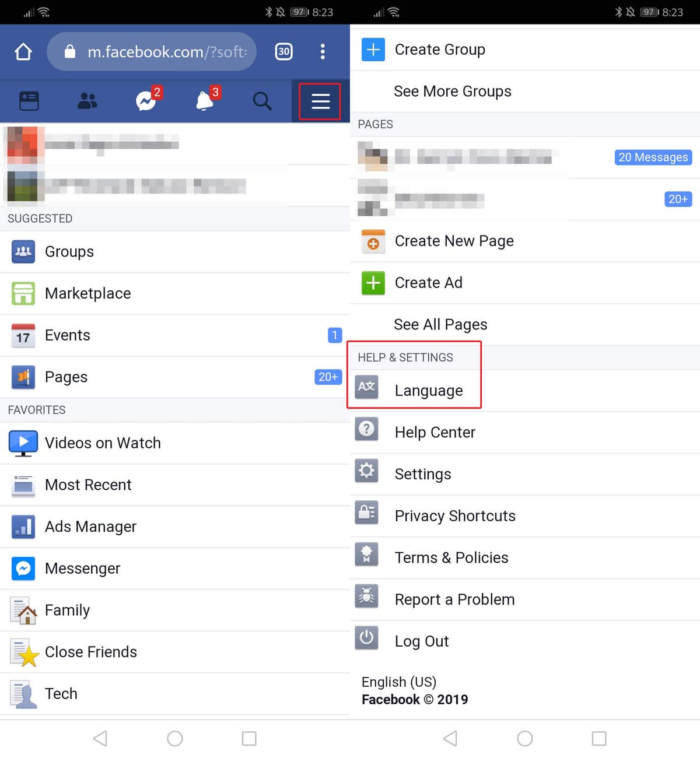Expand See All Pages
This screenshot has height=758, width=700.
click(440, 324)
